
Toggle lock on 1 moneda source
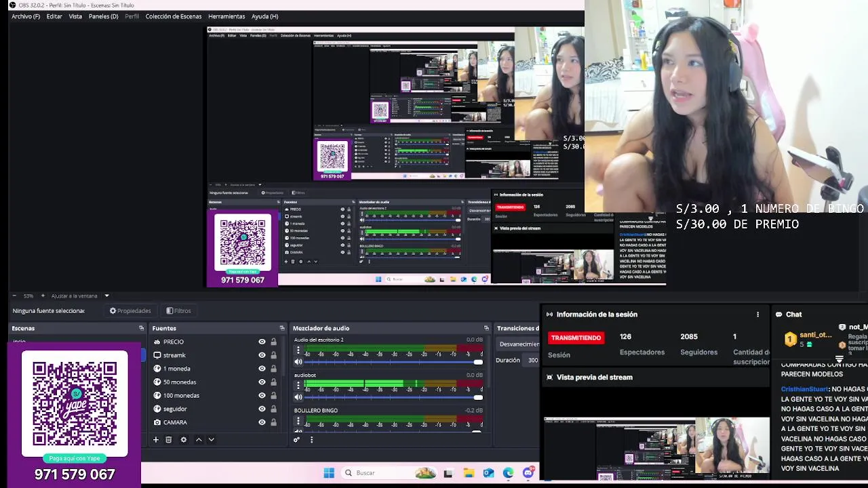(274, 369)
